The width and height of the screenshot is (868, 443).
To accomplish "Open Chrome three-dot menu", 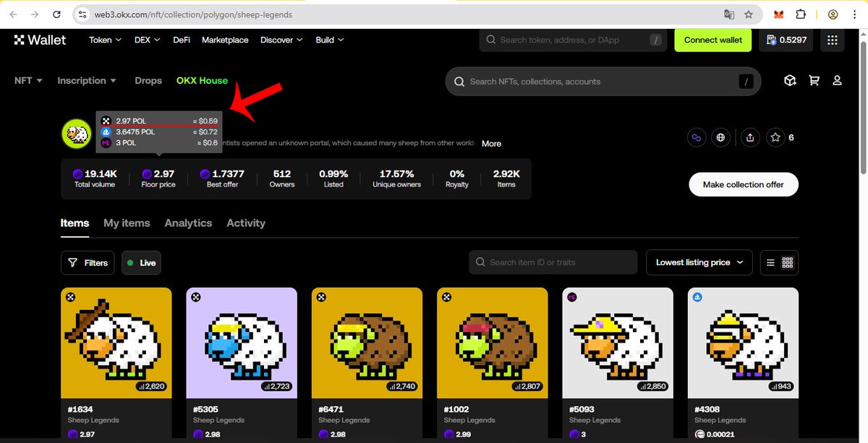I will point(854,14).
